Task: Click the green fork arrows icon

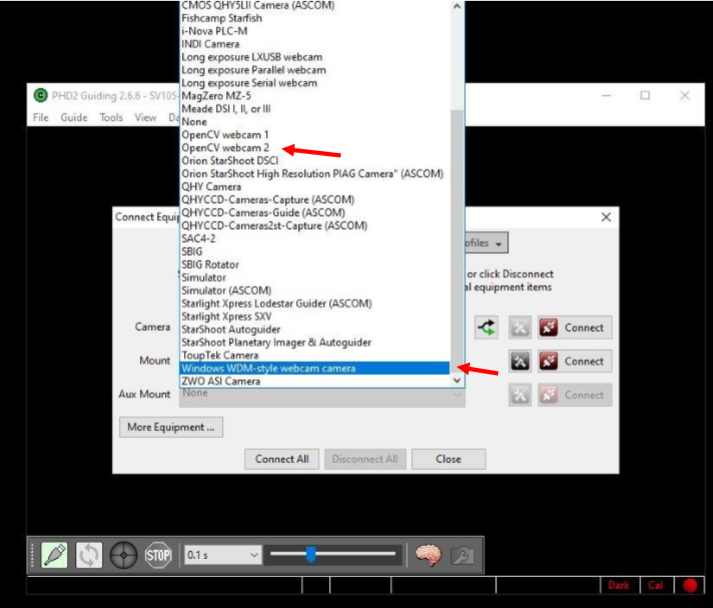Action: click(x=486, y=327)
